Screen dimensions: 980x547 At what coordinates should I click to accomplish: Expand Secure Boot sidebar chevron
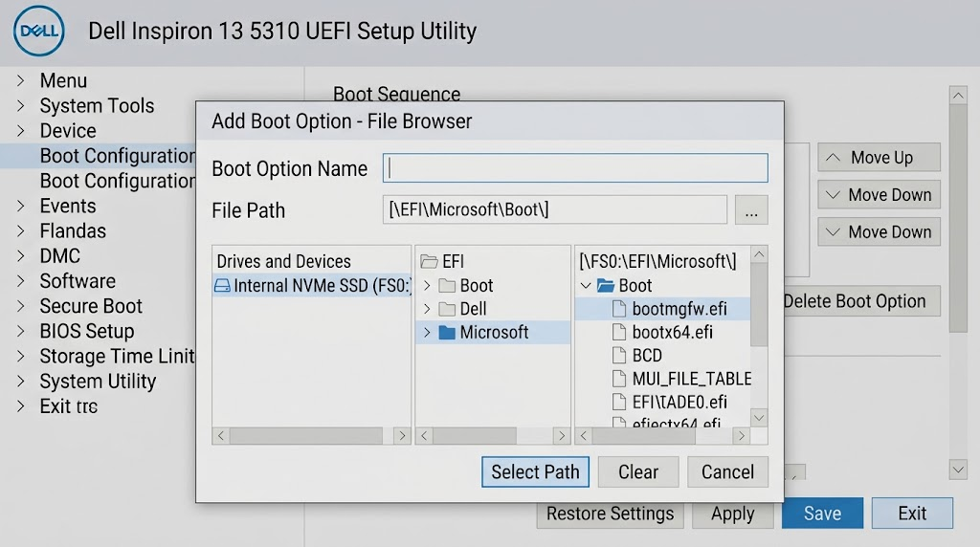[21, 306]
